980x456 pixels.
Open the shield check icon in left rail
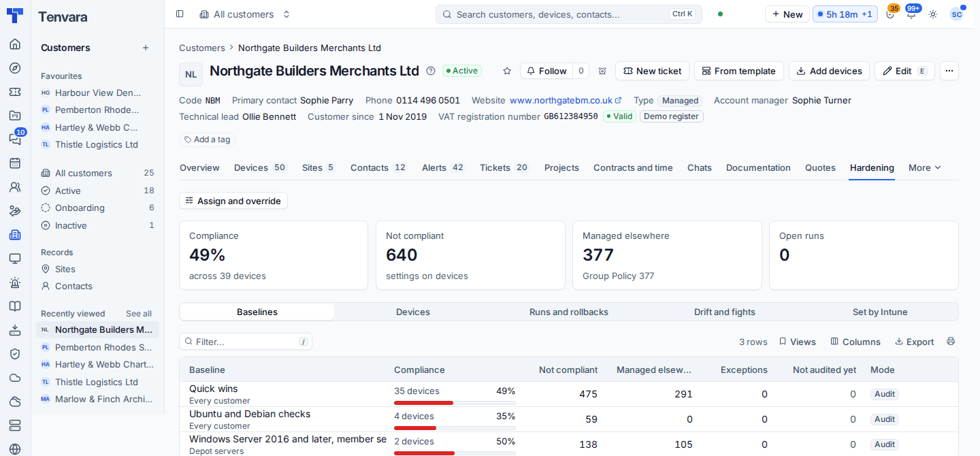[15, 354]
